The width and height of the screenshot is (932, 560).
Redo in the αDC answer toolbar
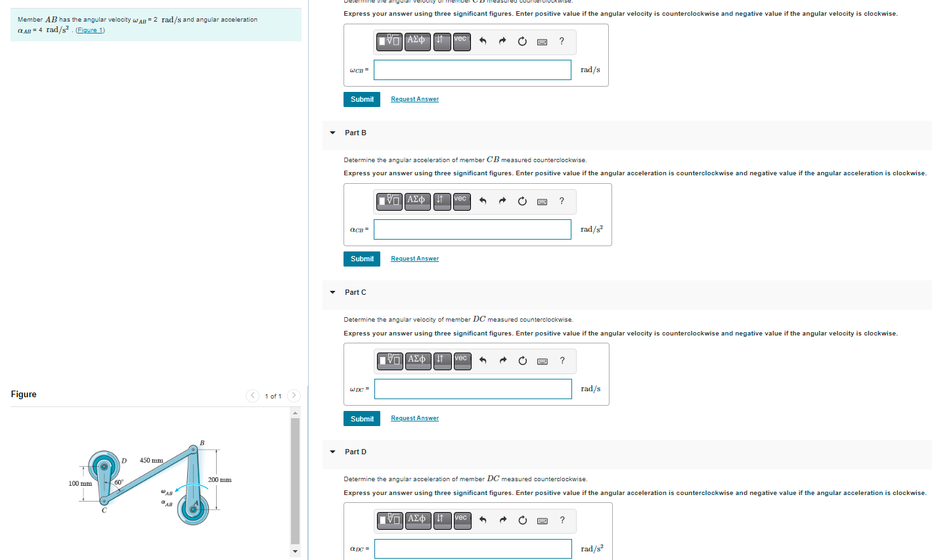tap(503, 521)
